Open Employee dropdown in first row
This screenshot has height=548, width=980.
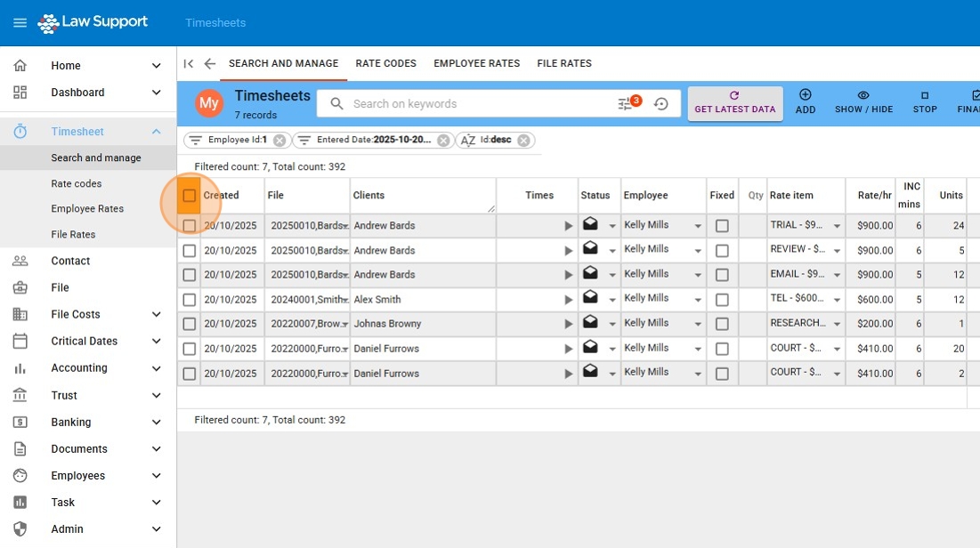(698, 226)
